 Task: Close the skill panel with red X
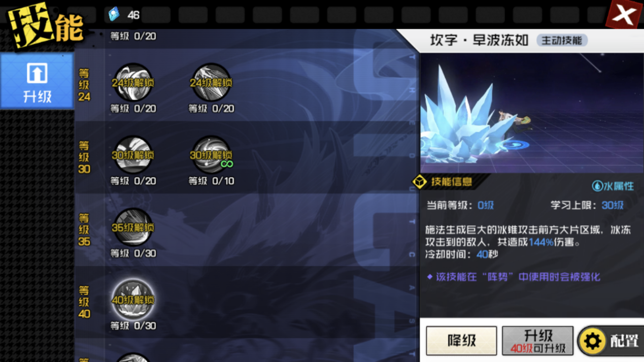coord(625,14)
